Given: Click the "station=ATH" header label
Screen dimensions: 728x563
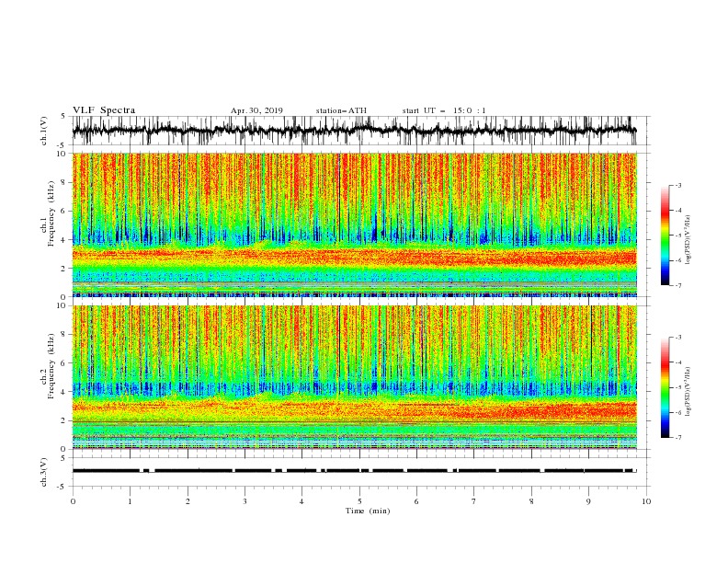Looking at the screenshot, I should coord(341,110).
